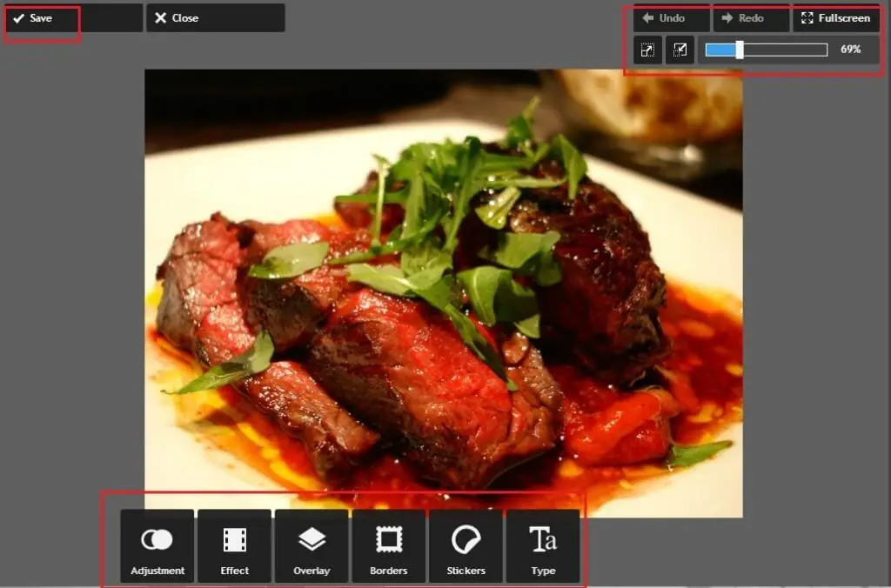
Task: Click the shrink view arrow icon
Action: point(680,50)
